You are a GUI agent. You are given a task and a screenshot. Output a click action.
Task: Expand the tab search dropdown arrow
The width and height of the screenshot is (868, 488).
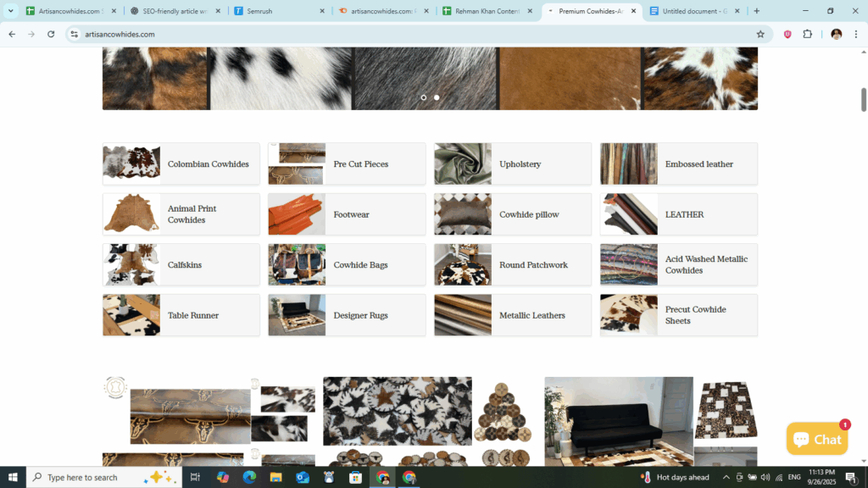[x=11, y=11]
